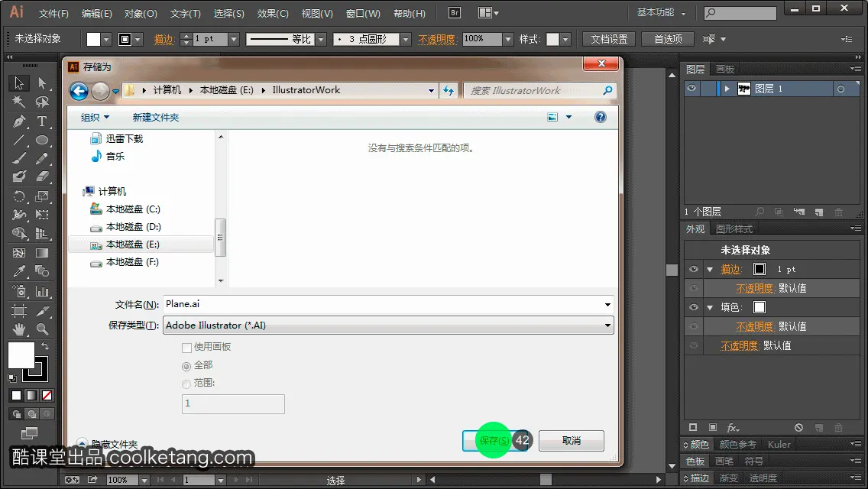Select the Eraser tool

click(42, 176)
